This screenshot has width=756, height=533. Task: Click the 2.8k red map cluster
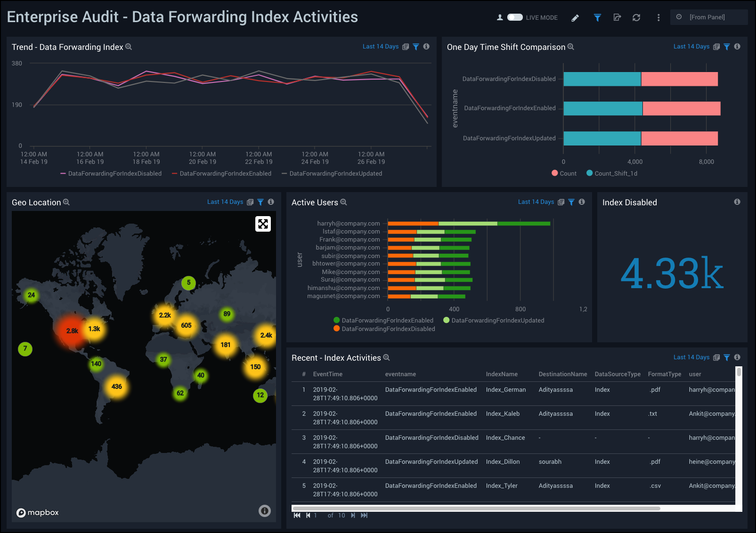72,331
